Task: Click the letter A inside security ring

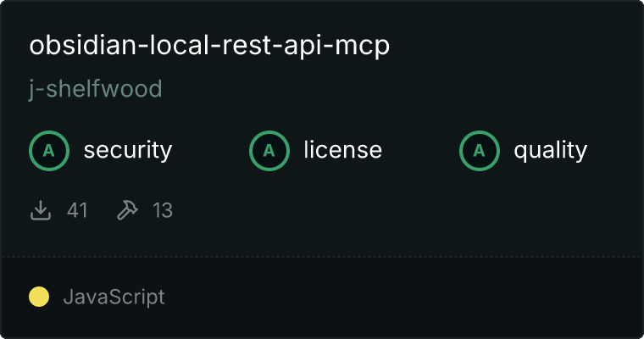Action: (x=49, y=151)
